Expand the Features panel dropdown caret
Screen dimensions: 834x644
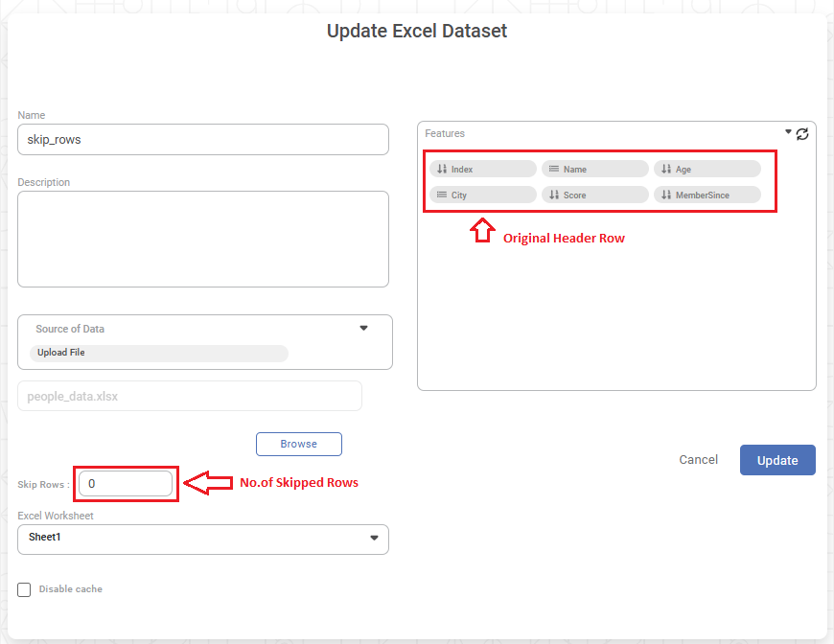click(788, 132)
